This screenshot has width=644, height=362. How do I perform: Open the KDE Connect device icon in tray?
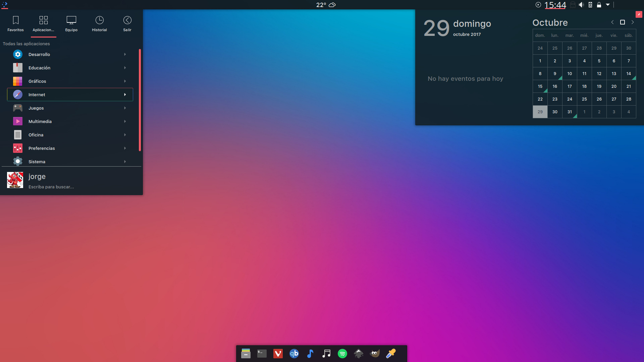pyautogui.click(x=590, y=5)
